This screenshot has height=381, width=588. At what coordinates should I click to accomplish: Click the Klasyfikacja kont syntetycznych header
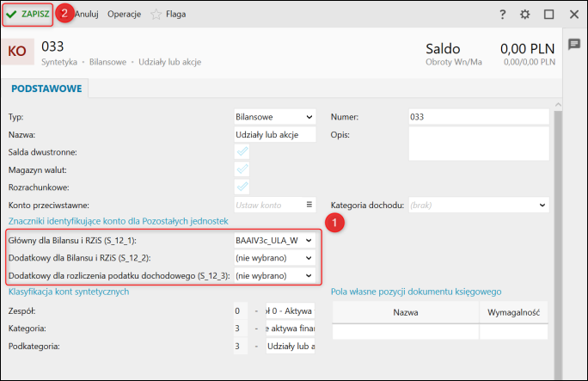pos(69,292)
